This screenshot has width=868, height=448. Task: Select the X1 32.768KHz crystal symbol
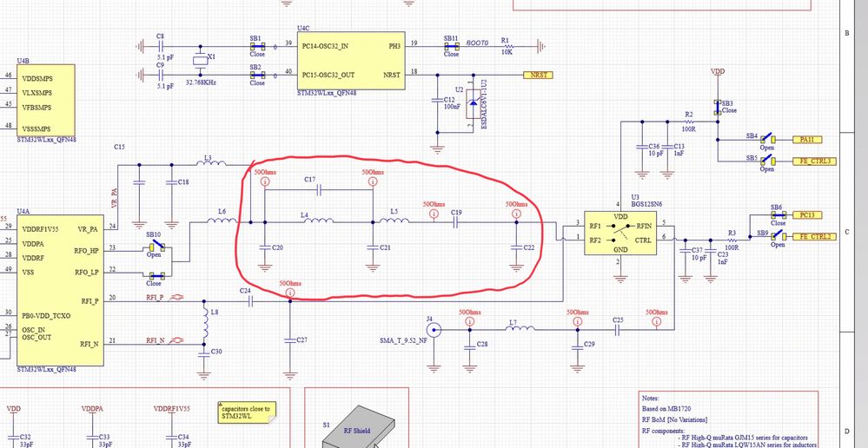tap(200, 61)
